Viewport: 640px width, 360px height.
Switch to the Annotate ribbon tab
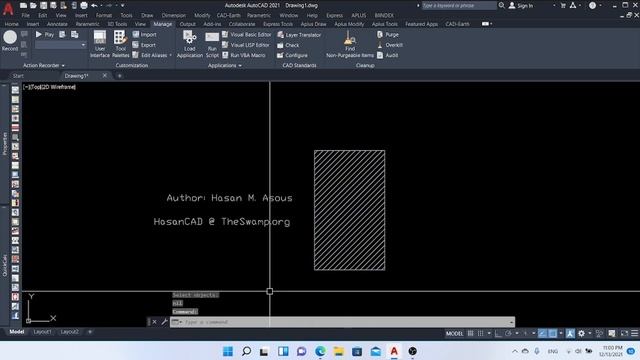tap(57, 24)
